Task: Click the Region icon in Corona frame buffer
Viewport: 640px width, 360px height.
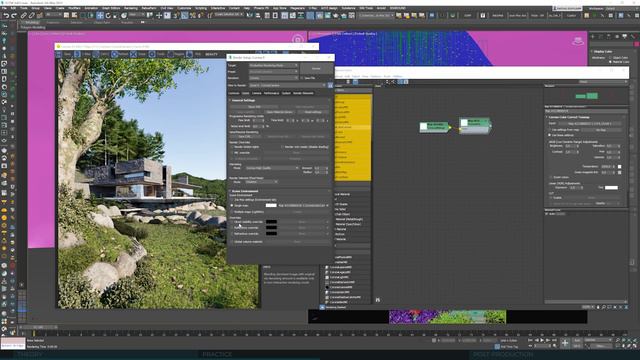Action: [170, 54]
